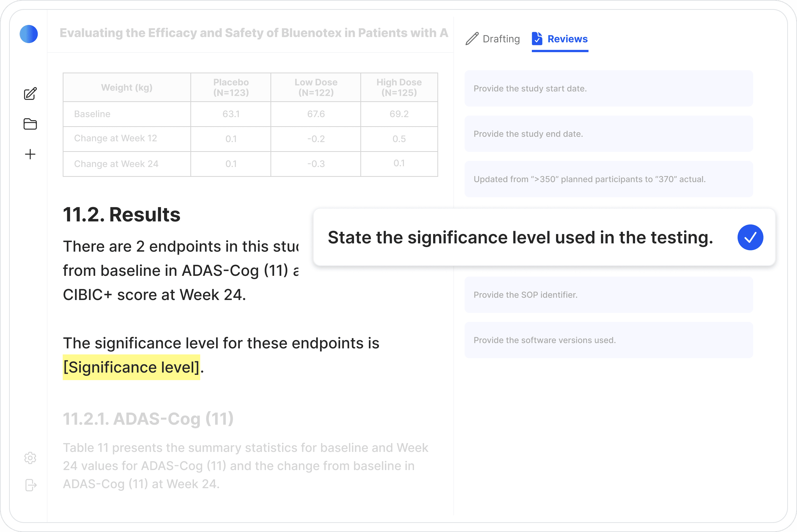Screen dimensions: 797x532
Task: Click the 11.2.1. ADAS-Cog (11) heading
Action: point(148,419)
